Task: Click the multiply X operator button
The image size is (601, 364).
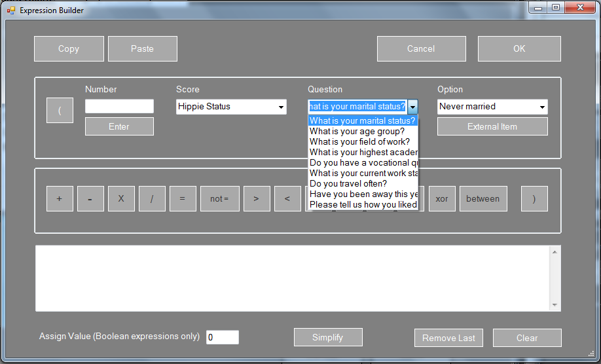Action: coord(121,199)
